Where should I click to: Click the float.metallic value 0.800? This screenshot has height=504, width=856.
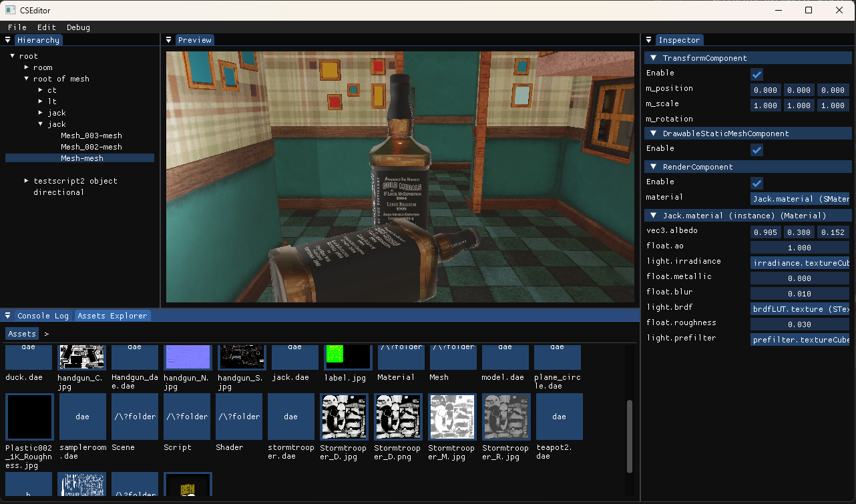pyautogui.click(x=800, y=278)
